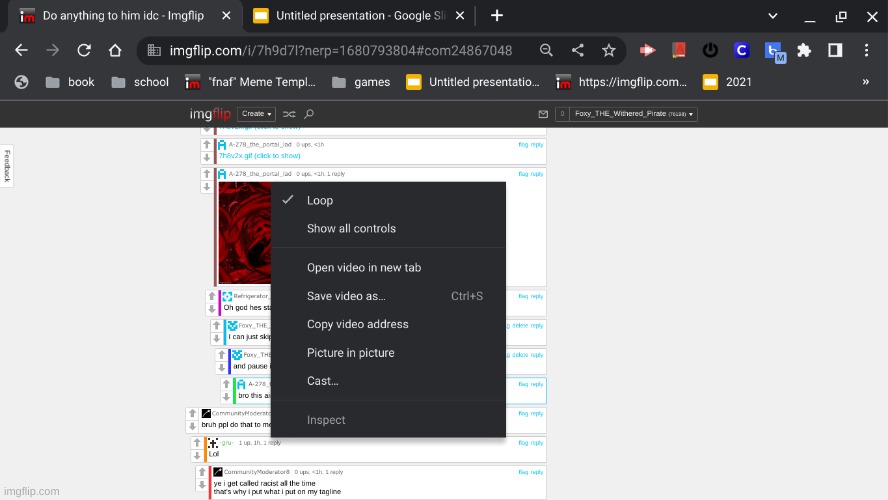Open the 2021 bookmark
888x500 pixels.
(x=728, y=82)
